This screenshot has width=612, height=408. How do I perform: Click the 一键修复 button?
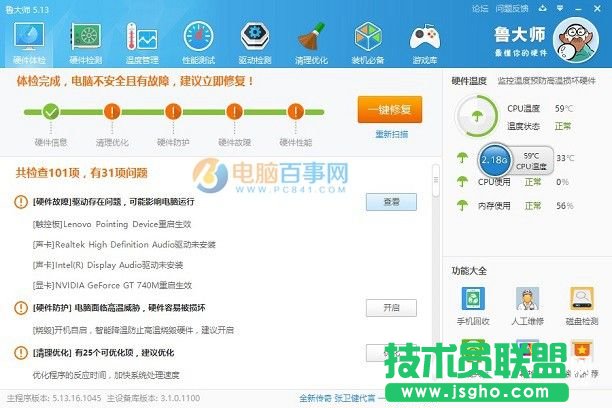point(390,109)
